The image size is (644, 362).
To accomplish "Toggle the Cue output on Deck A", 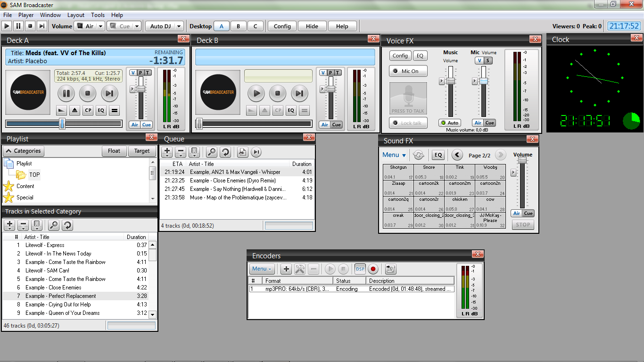I will (x=147, y=125).
